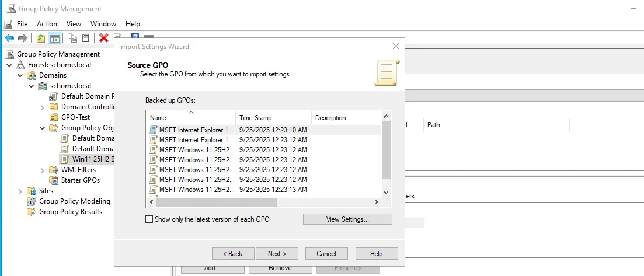Open the Help menu in menu bar
644x276 pixels.
pos(133,24)
